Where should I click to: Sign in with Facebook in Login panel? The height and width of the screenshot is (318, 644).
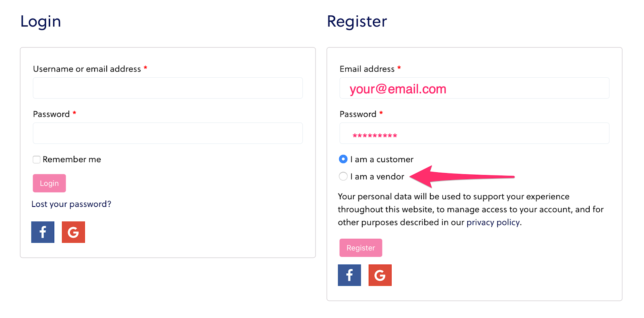click(x=43, y=232)
